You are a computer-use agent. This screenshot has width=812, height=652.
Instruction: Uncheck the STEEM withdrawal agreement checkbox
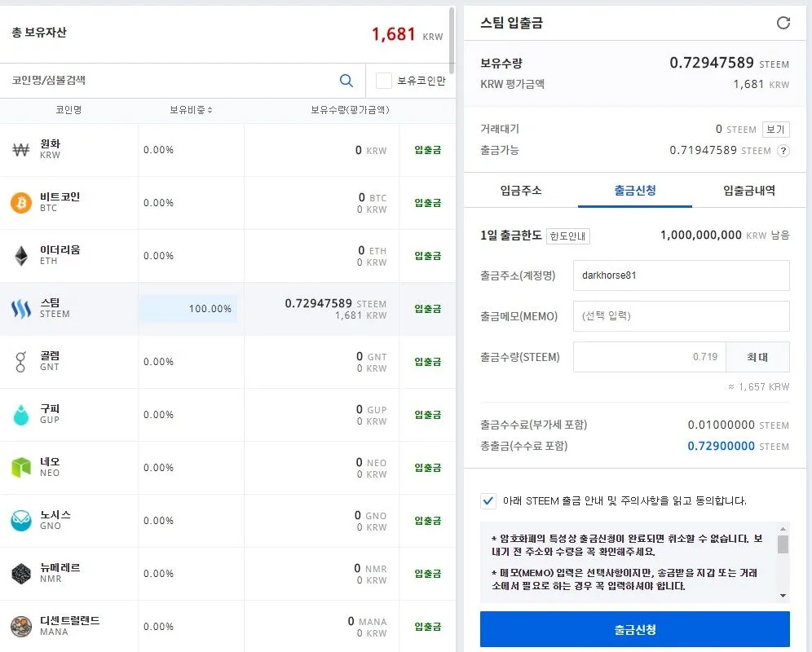click(x=488, y=501)
